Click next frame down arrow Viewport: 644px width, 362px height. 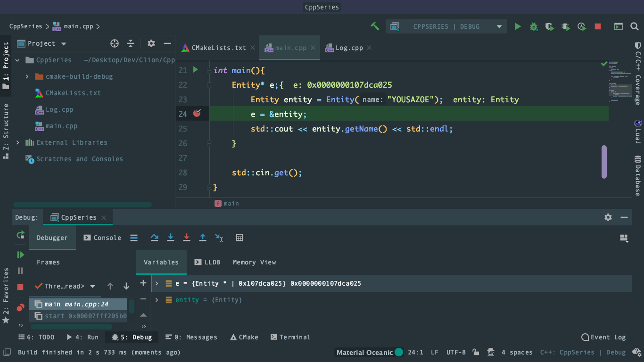[x=126, y=286]
